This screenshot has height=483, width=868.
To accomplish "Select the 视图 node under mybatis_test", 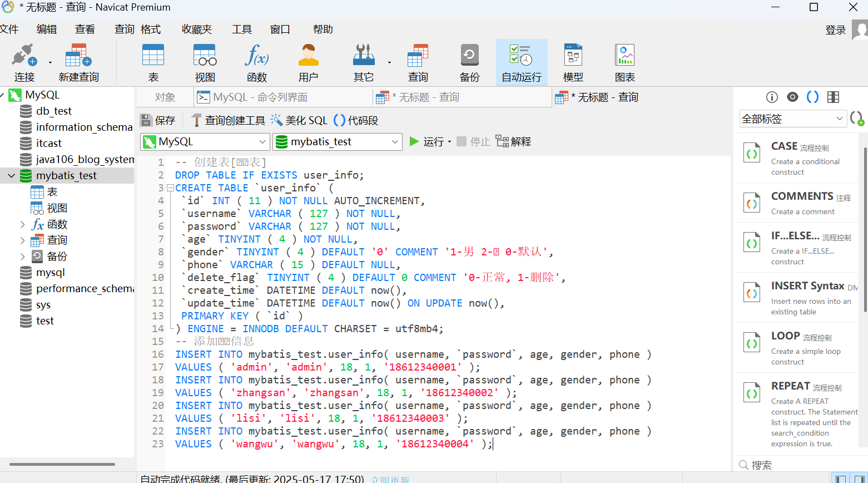I will coord(57,208).
